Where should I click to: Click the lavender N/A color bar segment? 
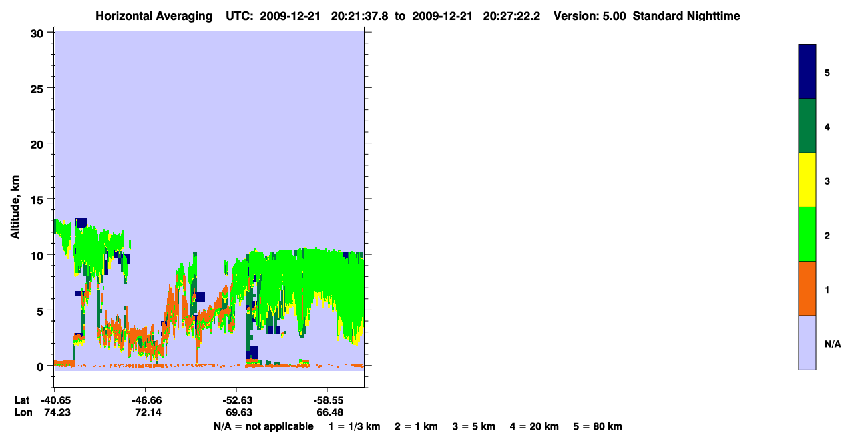[x=807, y=342]
